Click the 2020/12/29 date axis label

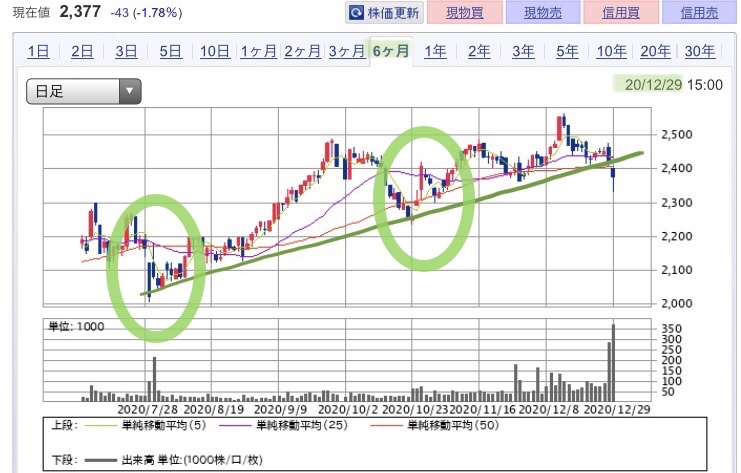tap(617, 409)
